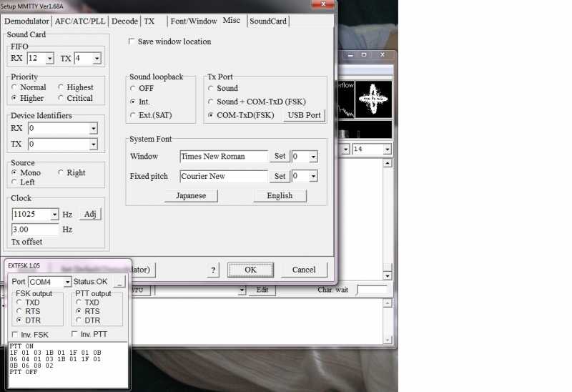Image resolution: width=572 pixels, height=392 pixels.
Task: Click the Tx offset 3.00 field
Action: tap(34, 229)
